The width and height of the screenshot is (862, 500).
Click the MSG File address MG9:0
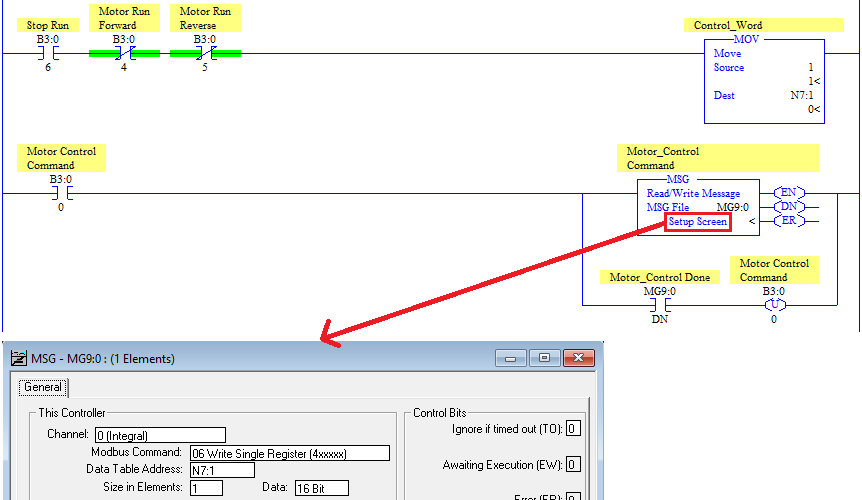click(x=733, y=208)
